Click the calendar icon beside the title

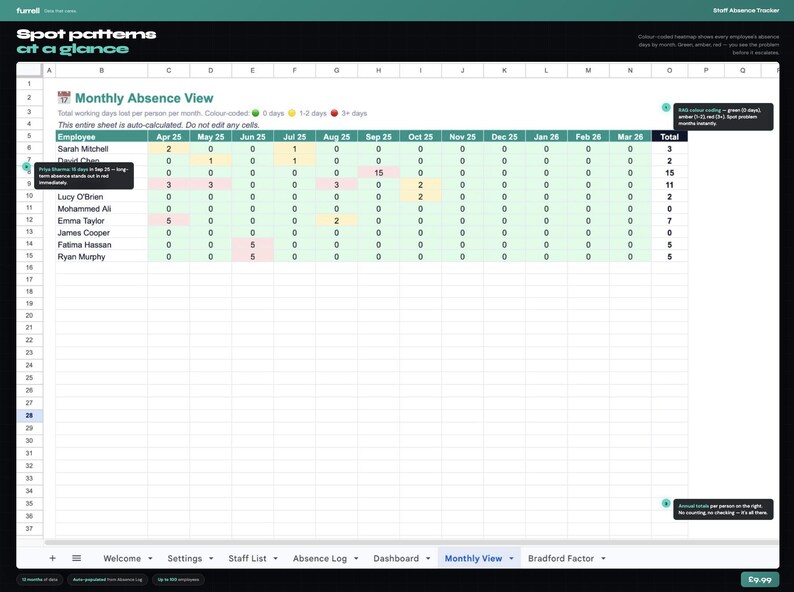64,97
